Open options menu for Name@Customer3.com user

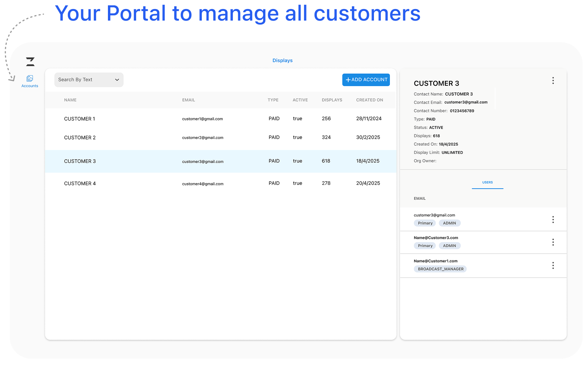(x=553, y=242)
